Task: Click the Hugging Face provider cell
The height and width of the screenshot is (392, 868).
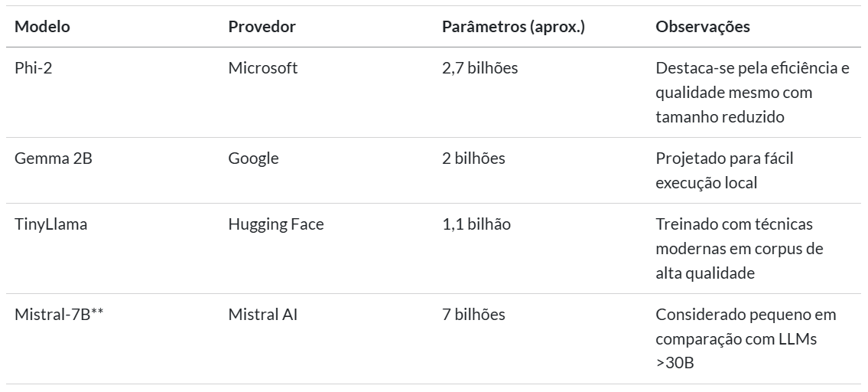Action: pyautogui.click(x=275, y=225)
